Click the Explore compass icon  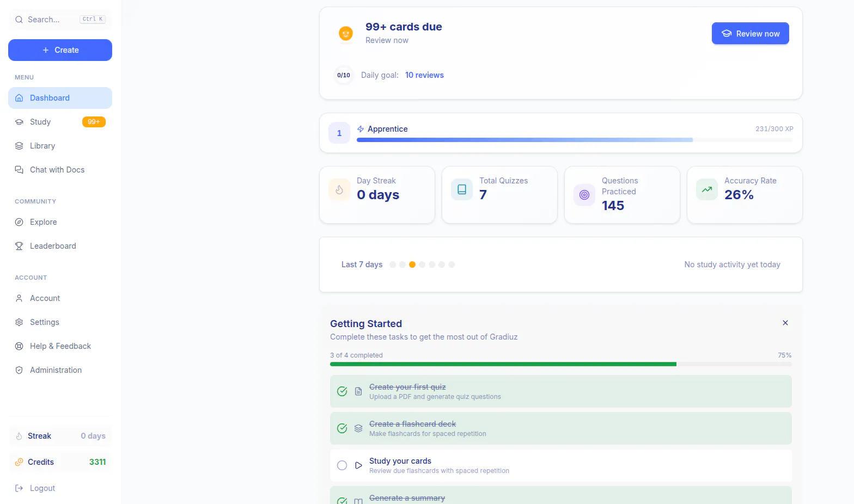click(x=19, y=222)
